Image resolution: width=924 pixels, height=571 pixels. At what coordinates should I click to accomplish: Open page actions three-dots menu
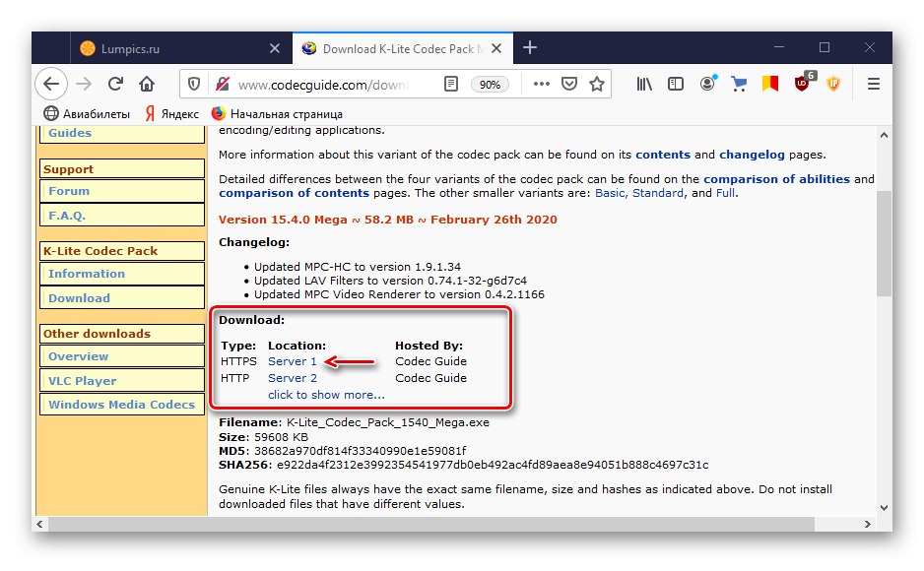[541, 85]
